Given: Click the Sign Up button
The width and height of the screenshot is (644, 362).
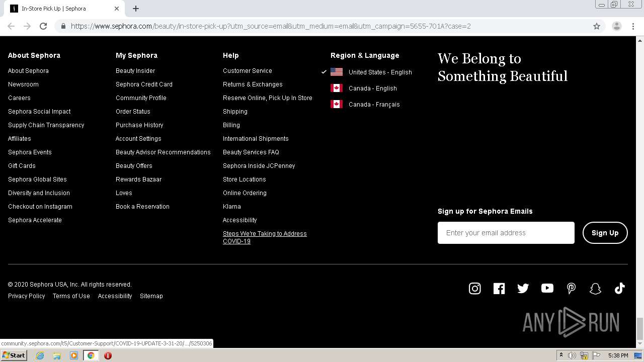Looking at the screenshot, I should click(605, 233).
